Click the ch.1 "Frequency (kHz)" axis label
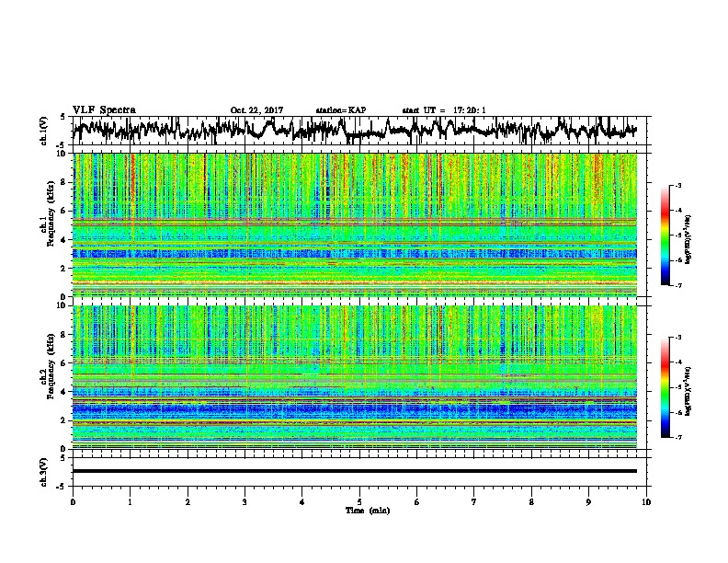The height and width of the screenshot is (563, 728). coord(51,215)
